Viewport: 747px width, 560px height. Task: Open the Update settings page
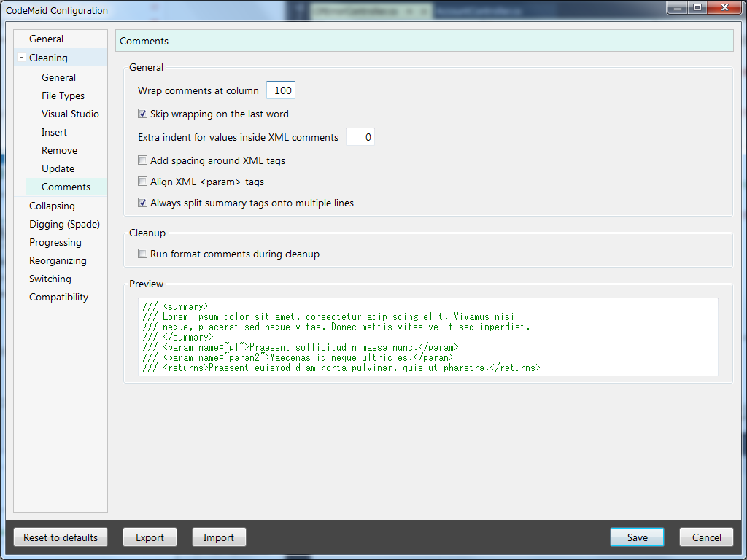click(x=58, y=168)
